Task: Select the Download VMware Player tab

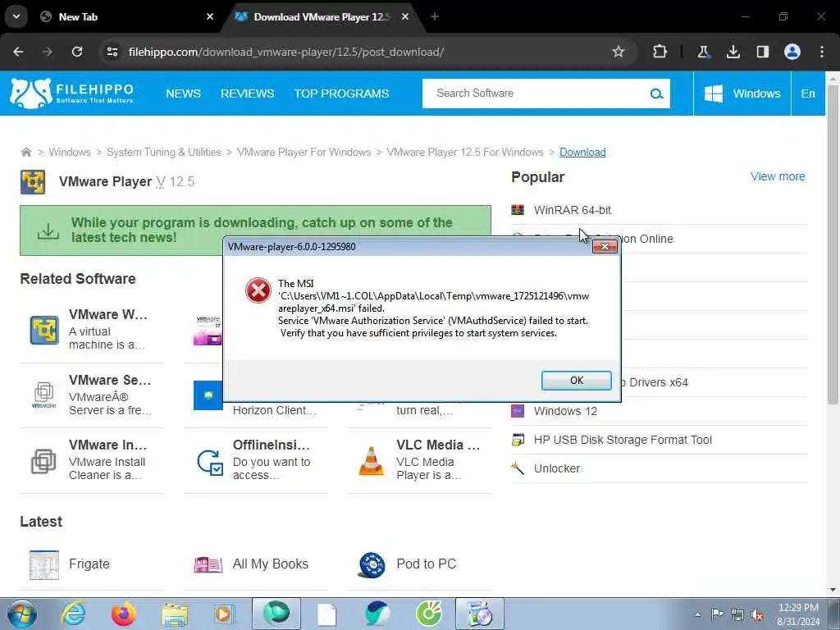Action: pos(322,17)
